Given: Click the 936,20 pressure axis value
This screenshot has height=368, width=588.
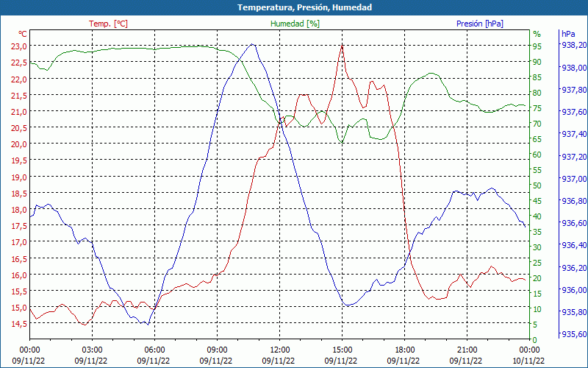Looking at the screenshot, I should point(574,268).
